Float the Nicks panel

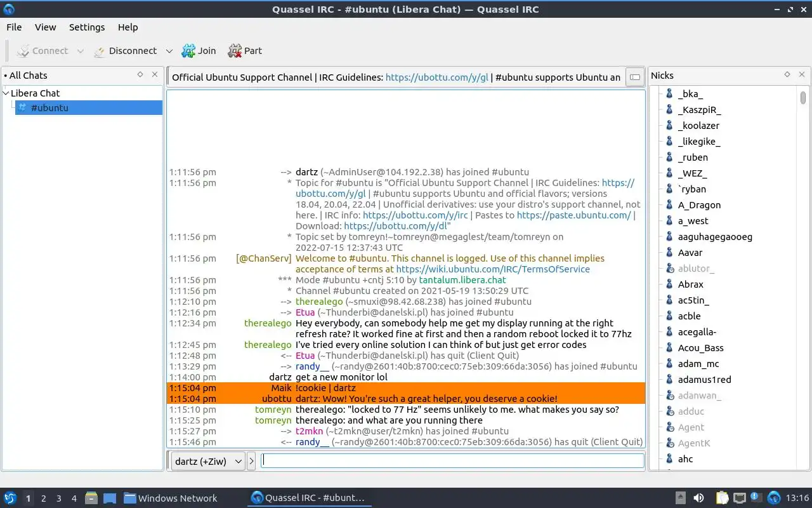click(x=787, y=75)
